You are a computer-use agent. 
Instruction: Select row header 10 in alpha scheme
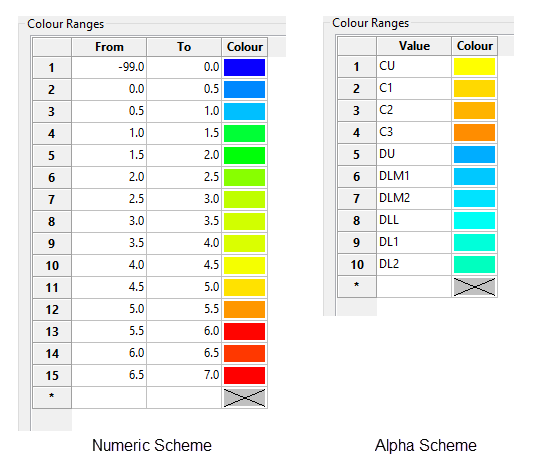[357, 264]
